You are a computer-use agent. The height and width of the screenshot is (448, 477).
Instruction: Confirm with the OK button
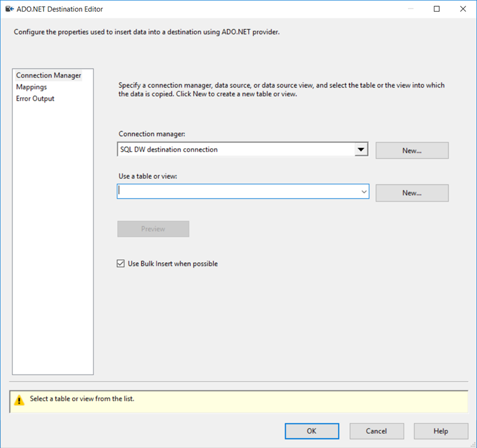pyautogui.click(x=312, y=431)
